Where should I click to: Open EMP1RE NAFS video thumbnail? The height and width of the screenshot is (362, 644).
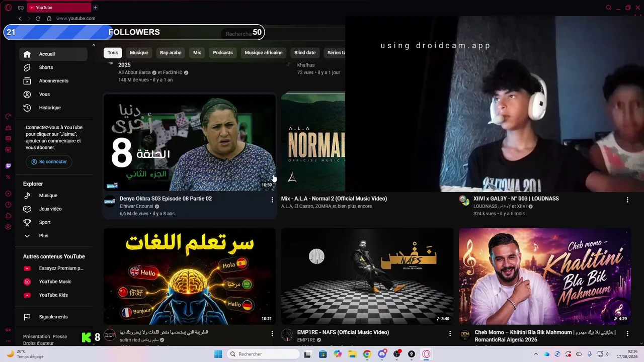tap(367, 277)
